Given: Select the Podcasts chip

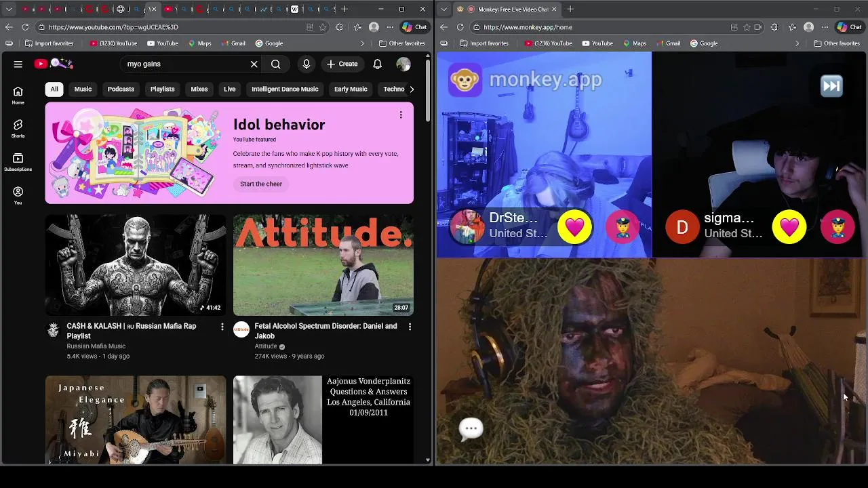Looking at the screenshot, I should coord(121,89).
